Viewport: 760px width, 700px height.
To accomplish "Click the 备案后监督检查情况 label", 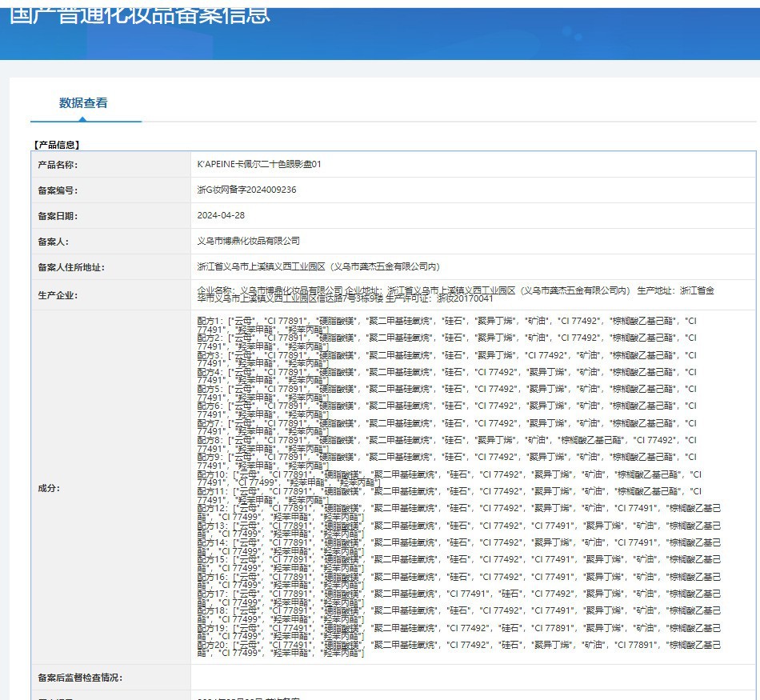I will 80,678.
